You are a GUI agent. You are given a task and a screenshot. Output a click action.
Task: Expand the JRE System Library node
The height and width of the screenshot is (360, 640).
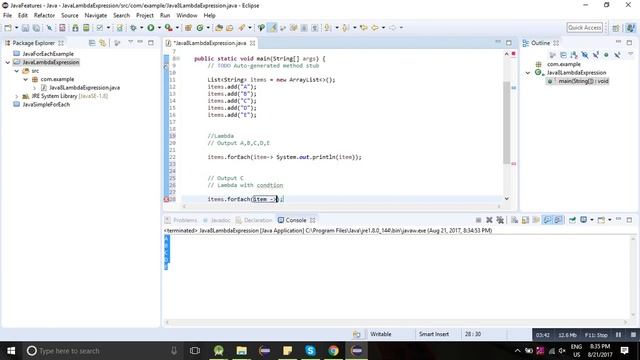[17, 96]
